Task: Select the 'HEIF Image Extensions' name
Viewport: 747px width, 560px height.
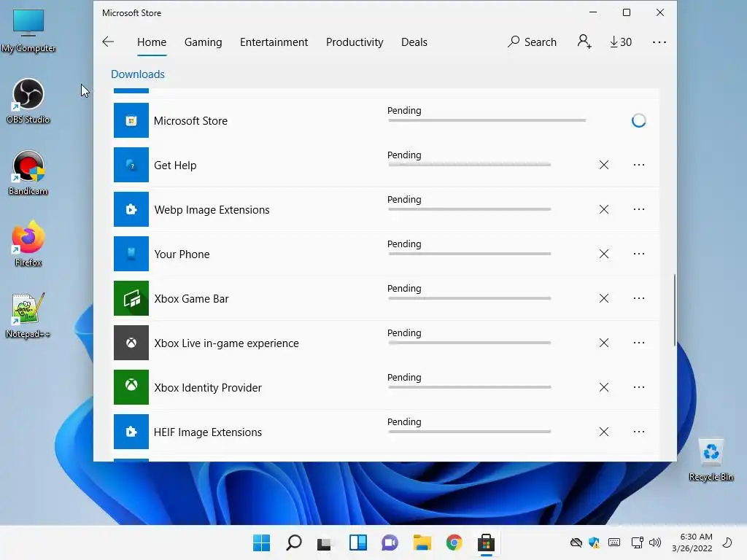Action: [208, 432]
